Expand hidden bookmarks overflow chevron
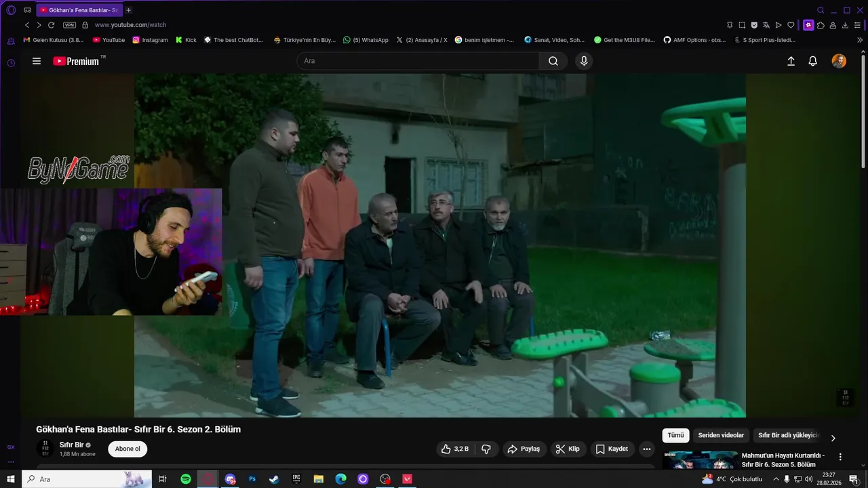The image size is (868, 488). (x=860, y=40)
